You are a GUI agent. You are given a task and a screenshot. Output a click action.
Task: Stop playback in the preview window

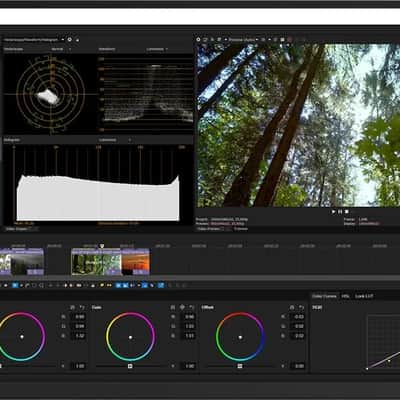[347, 211]
